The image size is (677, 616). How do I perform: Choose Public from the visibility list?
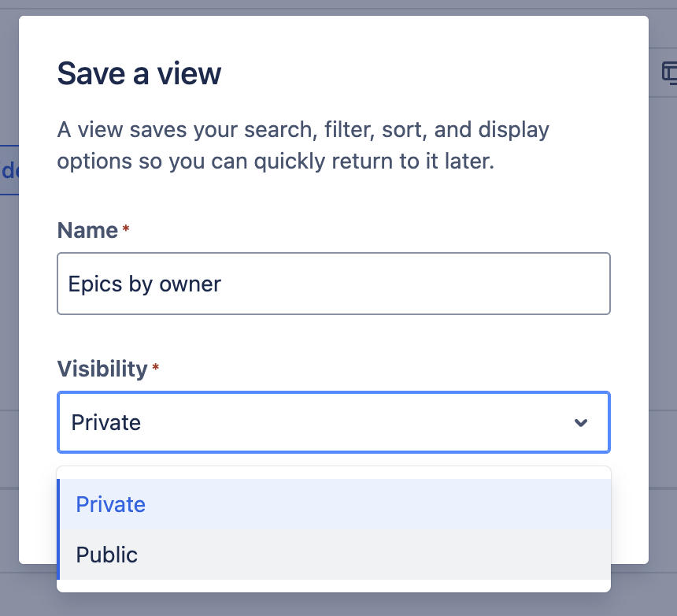(107, 555)
